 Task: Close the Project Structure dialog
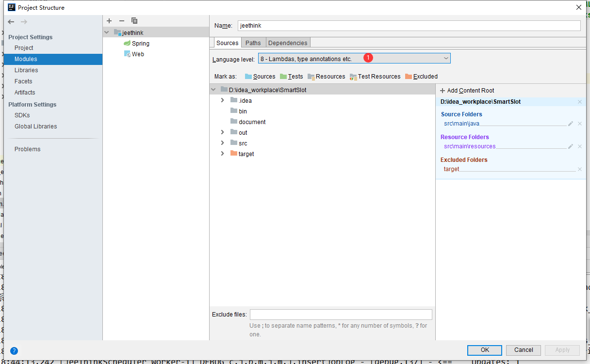coord(578,7)
